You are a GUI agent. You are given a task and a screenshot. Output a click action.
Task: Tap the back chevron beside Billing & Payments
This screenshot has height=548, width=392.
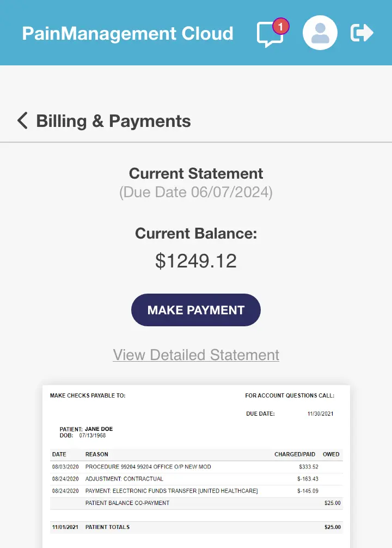pos(22,120)
